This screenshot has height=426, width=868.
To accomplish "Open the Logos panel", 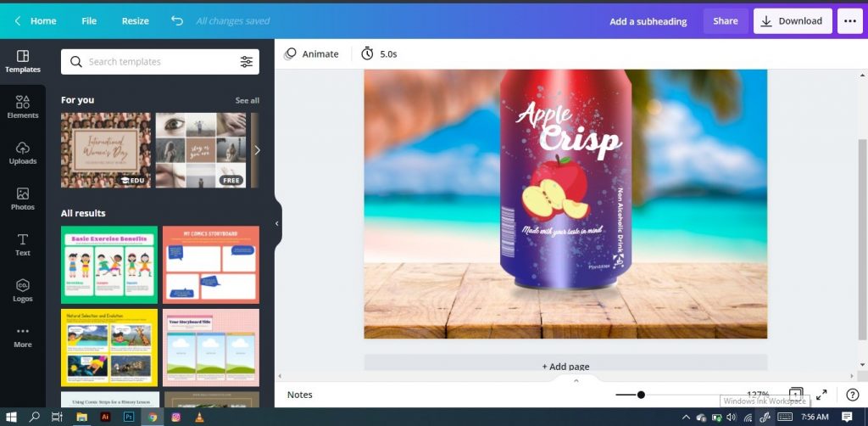I will point(23,290).
